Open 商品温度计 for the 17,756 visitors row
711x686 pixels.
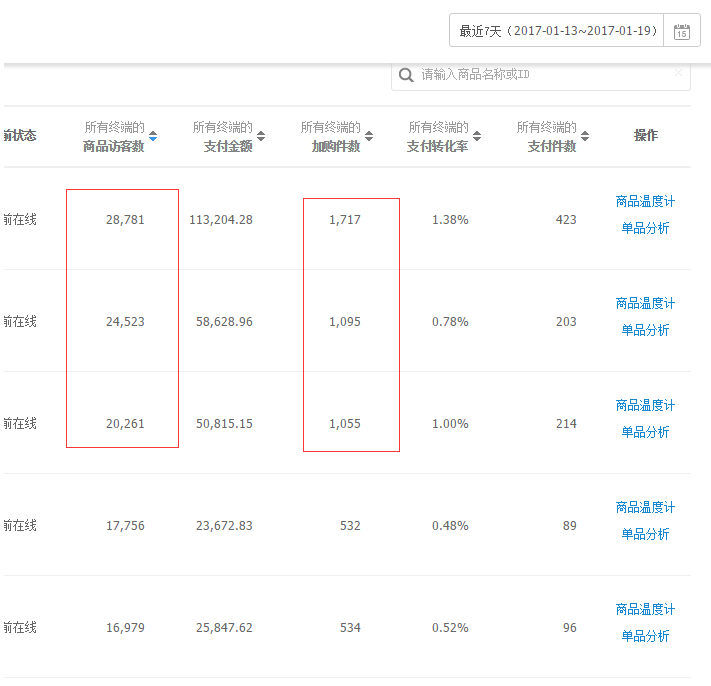point(645,508)
